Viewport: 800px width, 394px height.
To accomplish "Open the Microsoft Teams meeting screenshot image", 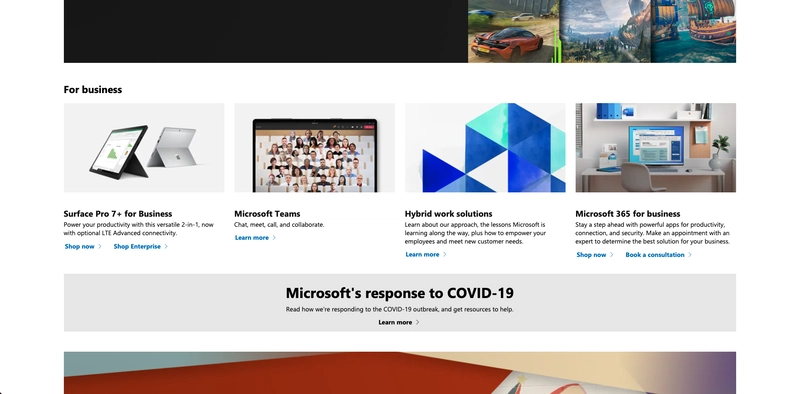I will pyautogui.click(x=314, y=148).
